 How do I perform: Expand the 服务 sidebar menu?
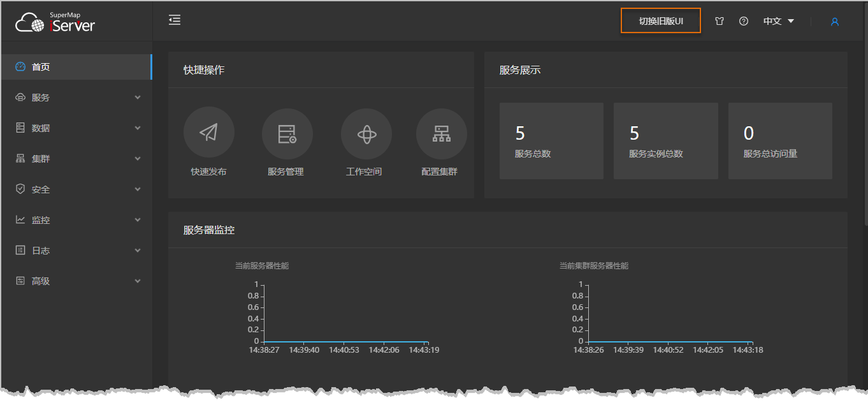(76, 98)
